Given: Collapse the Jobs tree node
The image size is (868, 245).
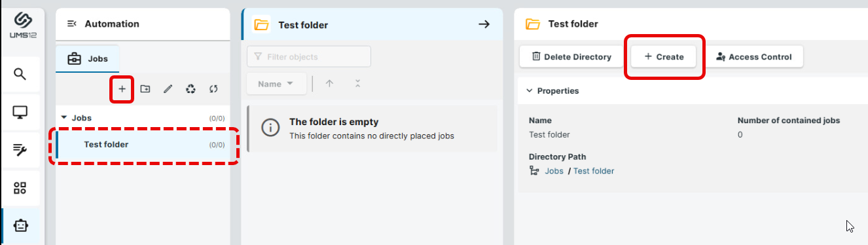Looking at the screenshot, I should point(63,118).
